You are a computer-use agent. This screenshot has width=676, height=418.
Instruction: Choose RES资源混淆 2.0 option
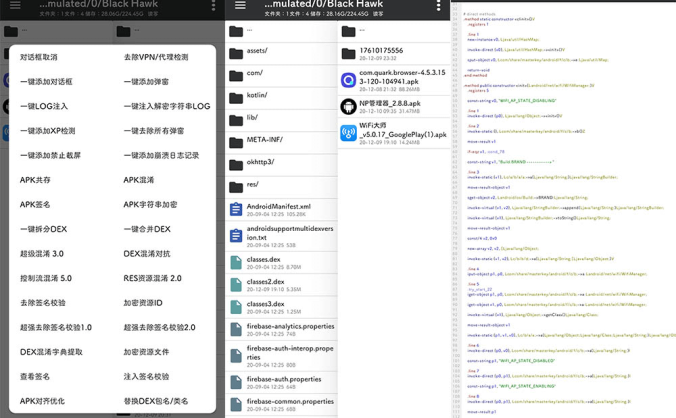[x=153, y=278]
